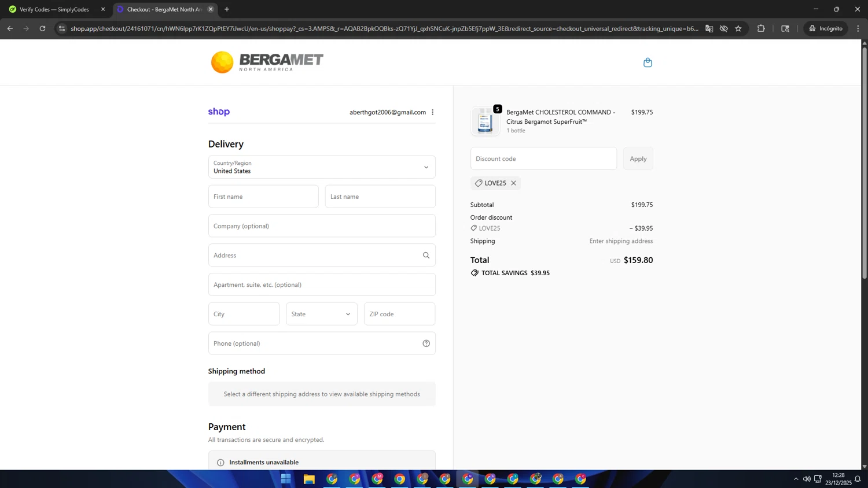
Task: Switch to the Verify Codes — SimplyCodes tab
Action: tap(54, 9)
